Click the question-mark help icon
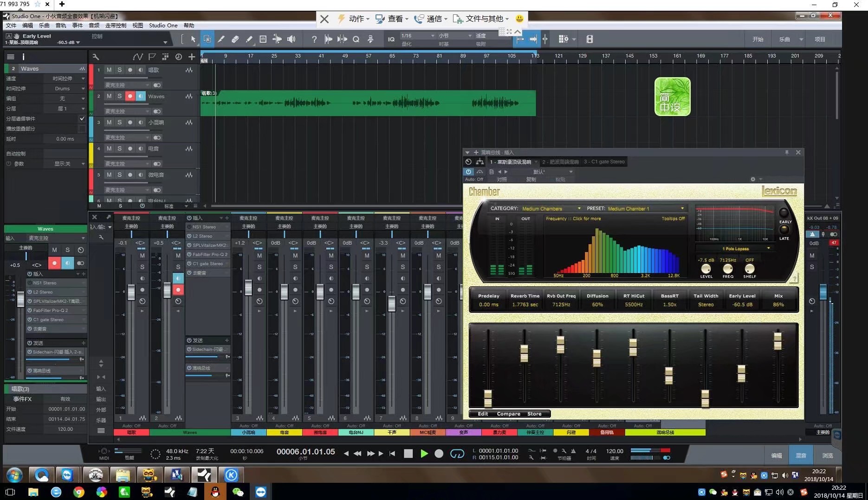 coord(314,39)
